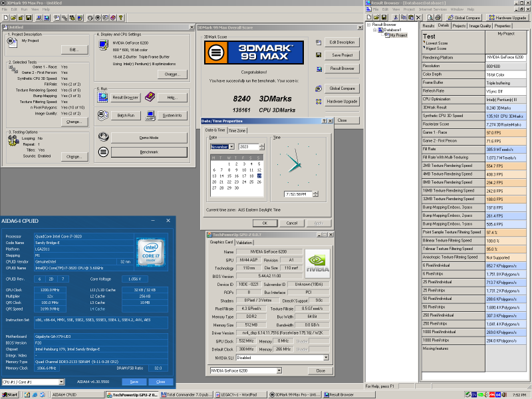This screenshot has height=399, width=532.
Task: Click the purple book icon in 3DMark toolbar
Action: click(113, 18)
